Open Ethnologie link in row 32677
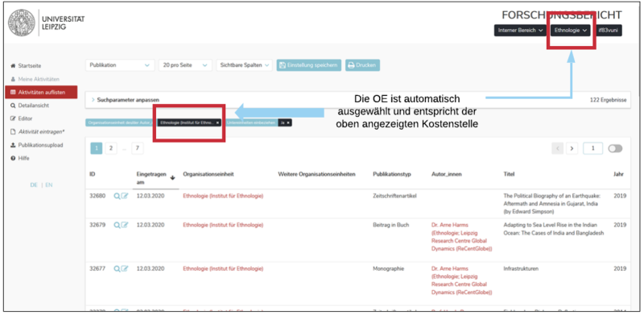The image size is (644, 315). point(223,269)
